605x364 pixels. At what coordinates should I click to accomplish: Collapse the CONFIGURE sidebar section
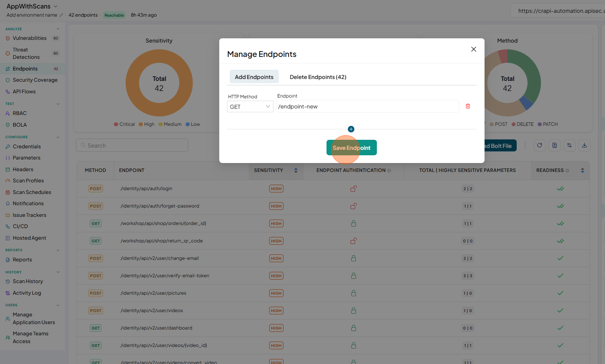(x=58, y=137)
